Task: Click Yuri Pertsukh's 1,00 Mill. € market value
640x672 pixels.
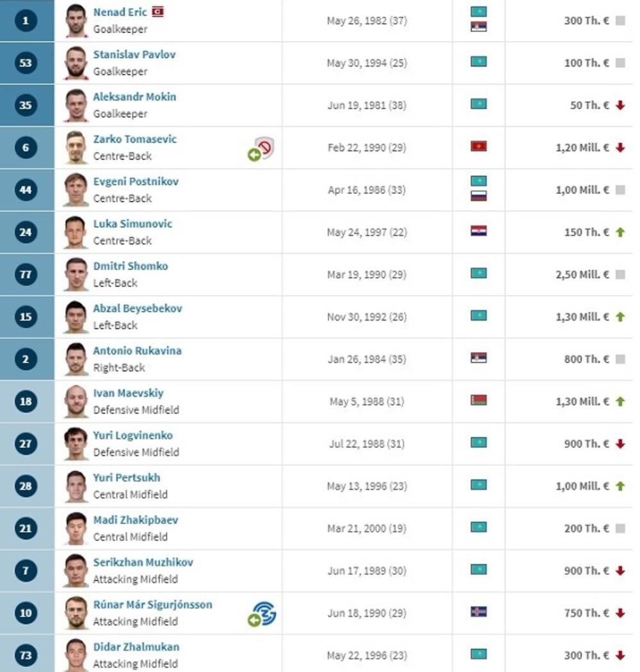Action: tap(582, 486)
